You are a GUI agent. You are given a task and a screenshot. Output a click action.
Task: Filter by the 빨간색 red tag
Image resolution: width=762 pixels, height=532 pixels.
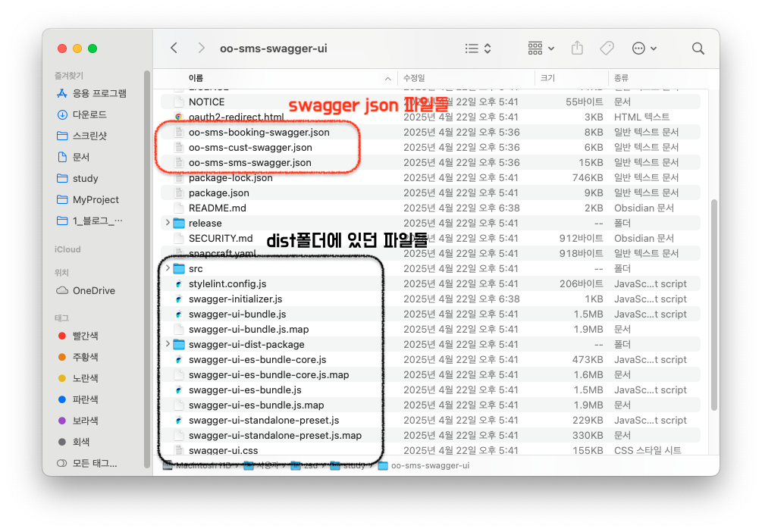[x=78, y=336]
